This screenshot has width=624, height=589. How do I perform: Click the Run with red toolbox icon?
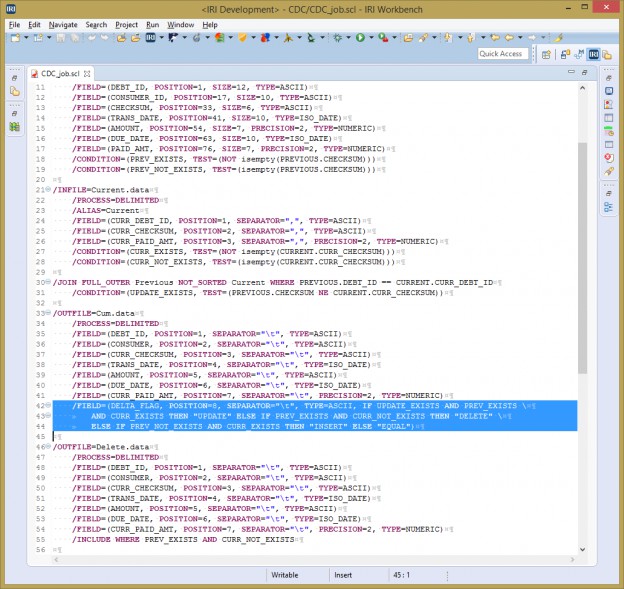tap(383, 38)
